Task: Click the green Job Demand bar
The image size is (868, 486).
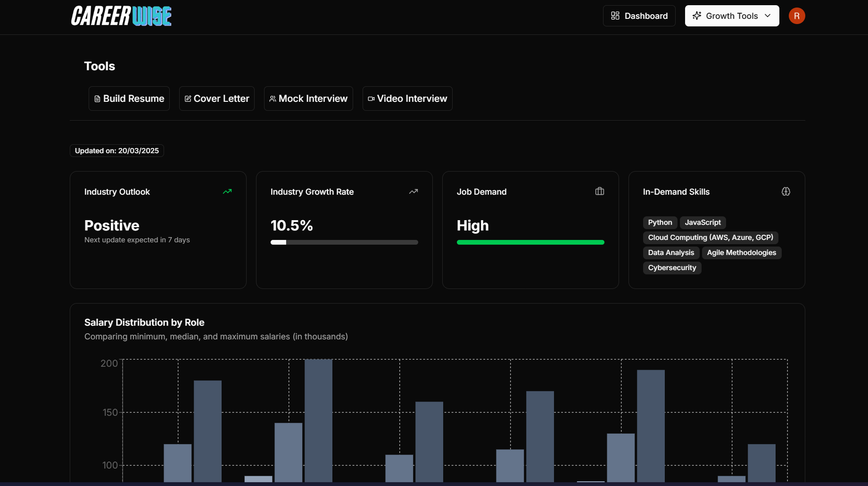Action: [530, 242]
